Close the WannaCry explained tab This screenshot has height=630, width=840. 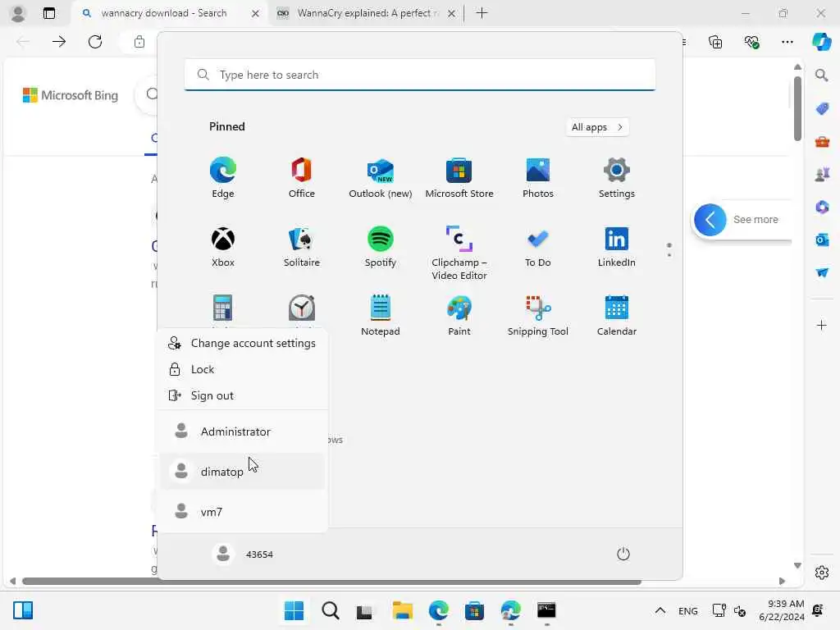pos(452,13)
